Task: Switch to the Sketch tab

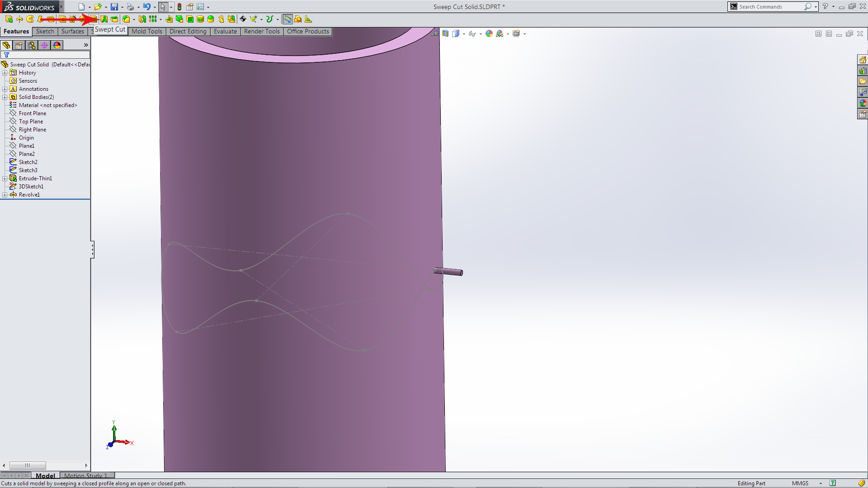Action: point(45,31)
